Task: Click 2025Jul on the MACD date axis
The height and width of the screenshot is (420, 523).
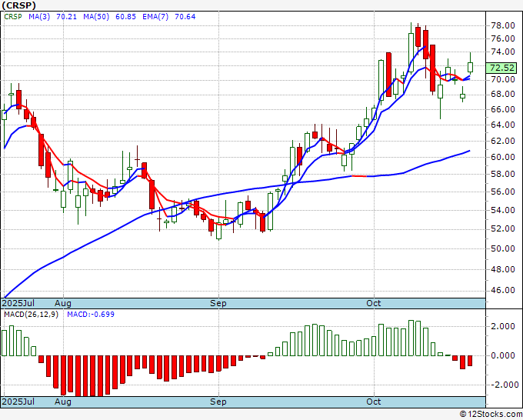Action: 18,402
